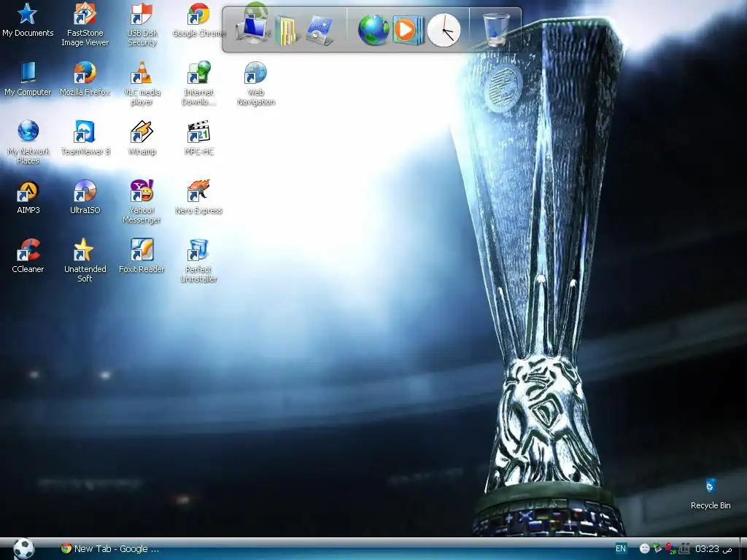The width and height of the screenshot is (747, 560).
Task: Open VLC media player shortcut
Action: [142, 84]
